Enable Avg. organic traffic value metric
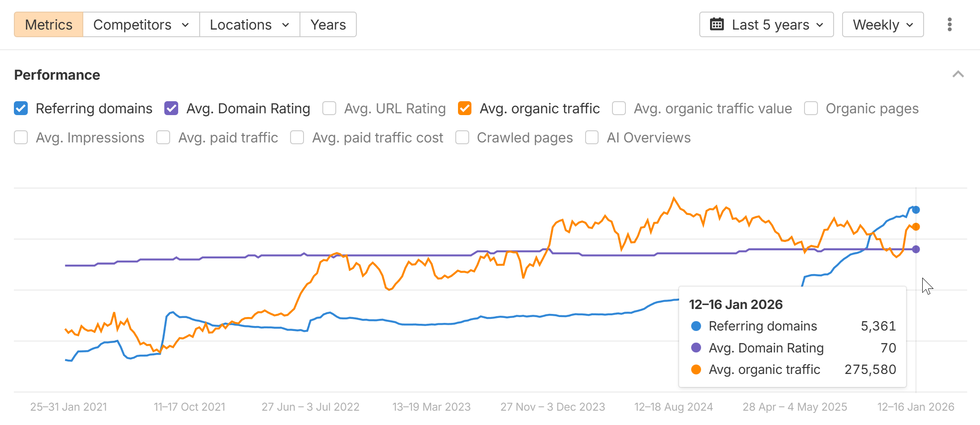The width and height of the screenshot is (980, 425). [x=619, y=108]
